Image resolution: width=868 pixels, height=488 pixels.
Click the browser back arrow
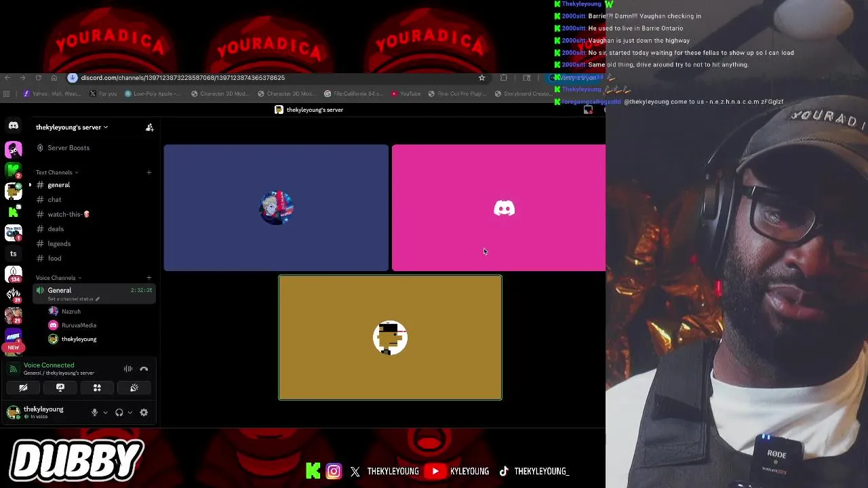pyautogui.click(x=8, y=78)
